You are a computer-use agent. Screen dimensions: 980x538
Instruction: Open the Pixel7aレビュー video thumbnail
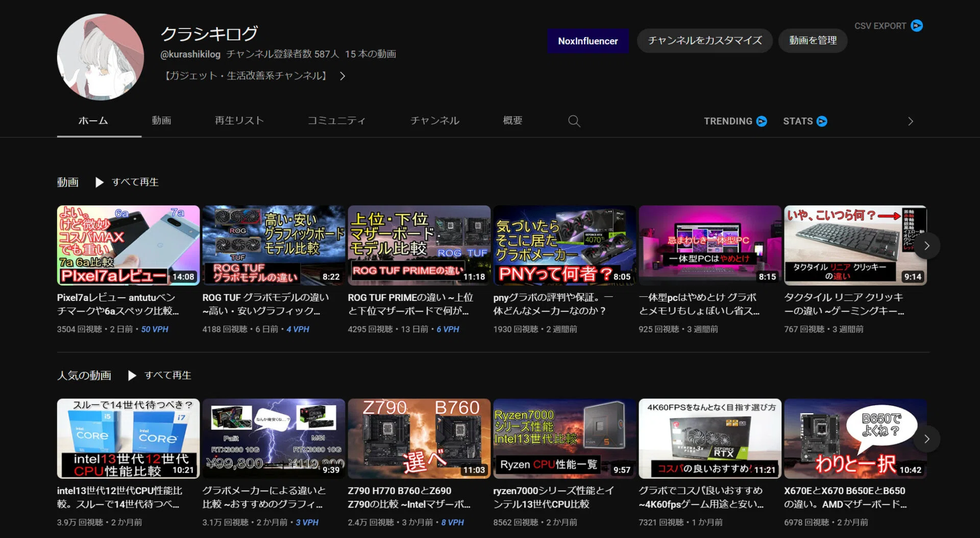coord(128,245)
